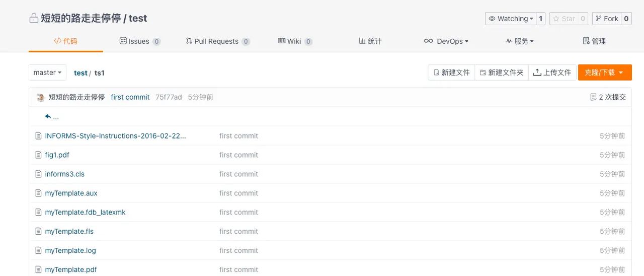Open file myTemplate.aux

(x=71, y=193)
